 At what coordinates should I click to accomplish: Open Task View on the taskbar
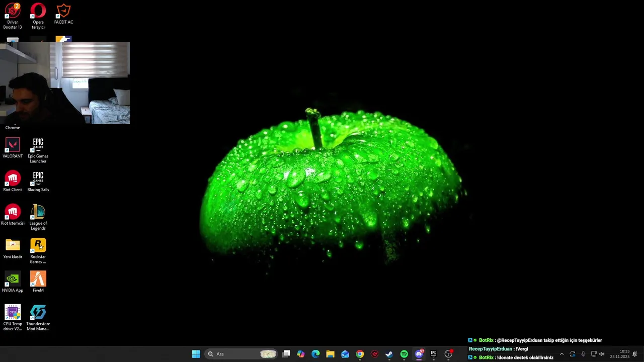286,354
